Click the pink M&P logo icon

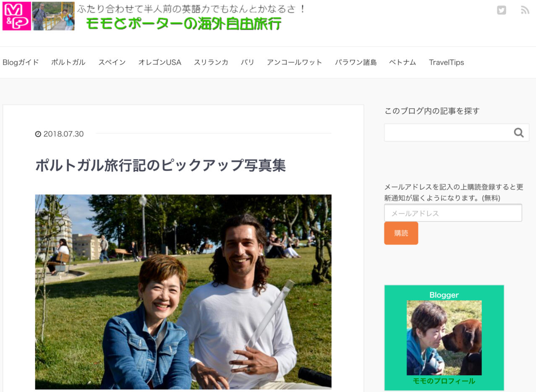point(17,16)
